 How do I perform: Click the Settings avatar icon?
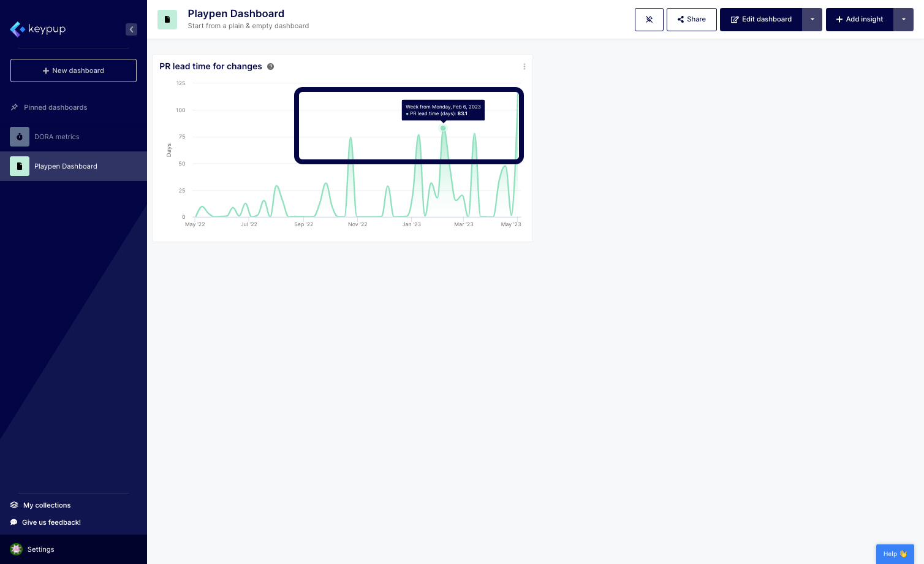(x=17, y=549)
